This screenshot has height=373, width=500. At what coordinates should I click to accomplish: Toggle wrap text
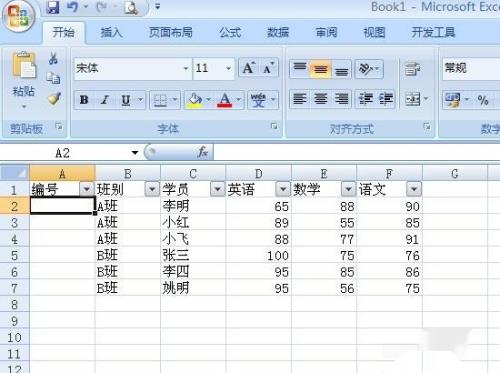[x=413, y=69]
